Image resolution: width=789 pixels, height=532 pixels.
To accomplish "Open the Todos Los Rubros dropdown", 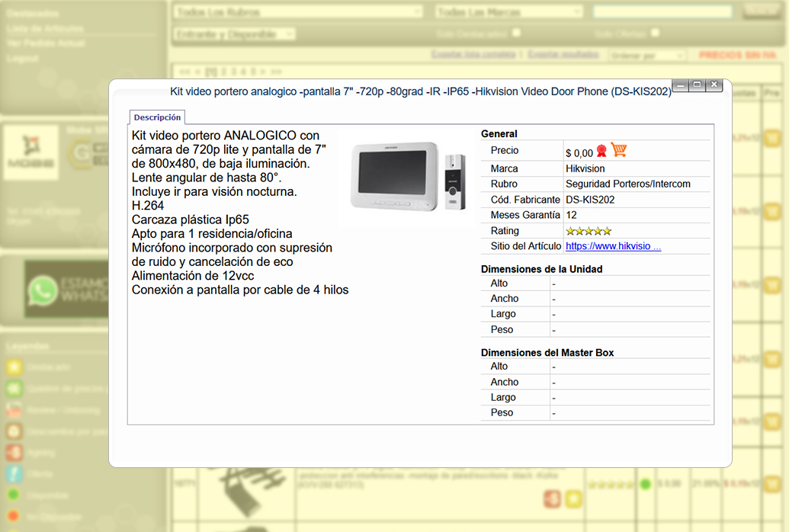I will [x=298, y=12].
